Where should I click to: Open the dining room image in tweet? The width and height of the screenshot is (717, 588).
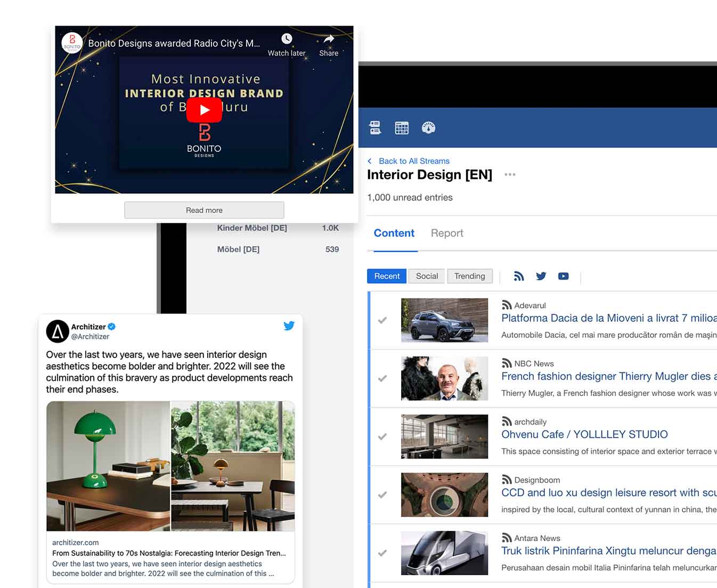233,466
